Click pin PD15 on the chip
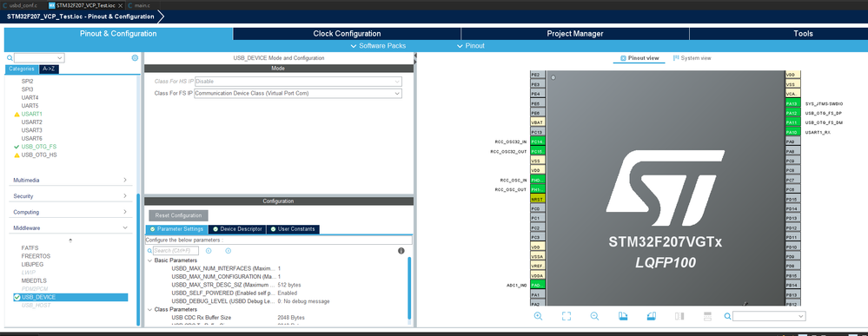The width and height of the screenshot is (868, 336). click(x=792, y=199)
